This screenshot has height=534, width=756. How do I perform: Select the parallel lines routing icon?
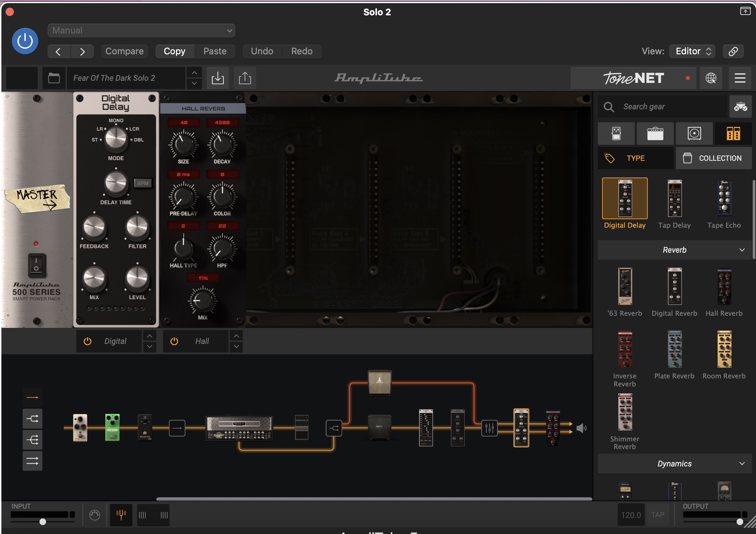click(32, 461)
